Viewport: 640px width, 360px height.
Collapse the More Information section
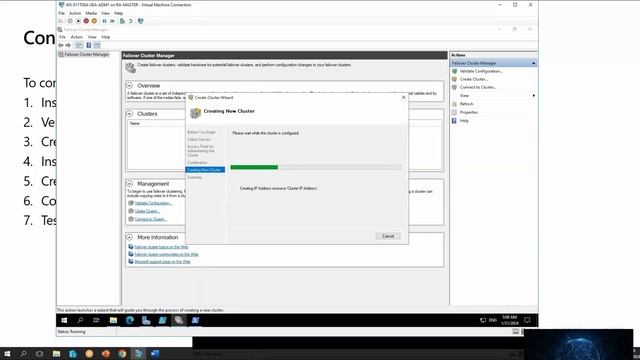pyautogui.click(x=129, y=237)
